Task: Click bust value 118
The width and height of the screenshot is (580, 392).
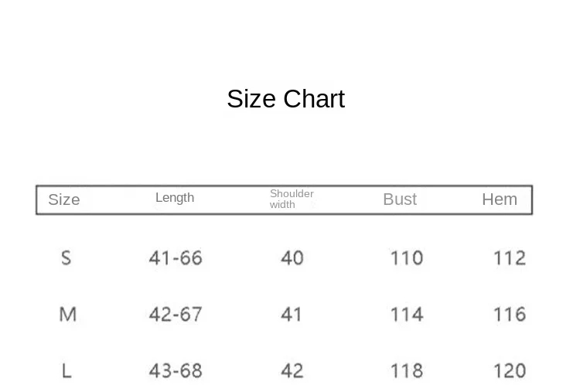Action: 407,370
